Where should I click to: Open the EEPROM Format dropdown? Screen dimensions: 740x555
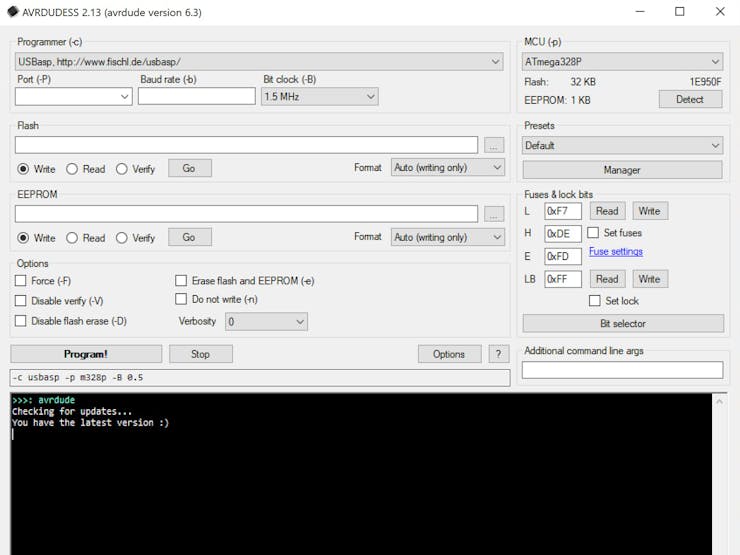coord(447,237)
